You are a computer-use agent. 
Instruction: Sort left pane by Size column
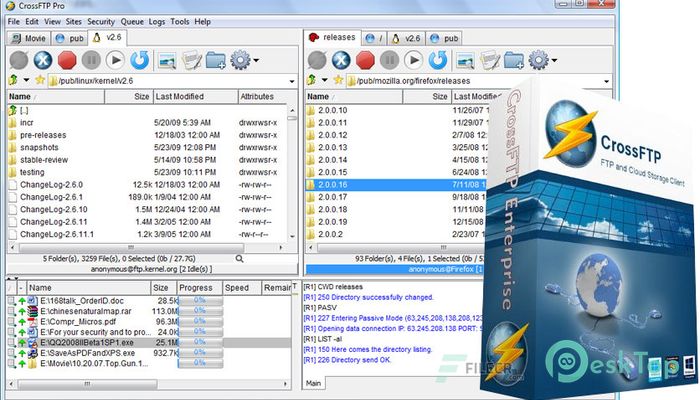click(128, 96)
